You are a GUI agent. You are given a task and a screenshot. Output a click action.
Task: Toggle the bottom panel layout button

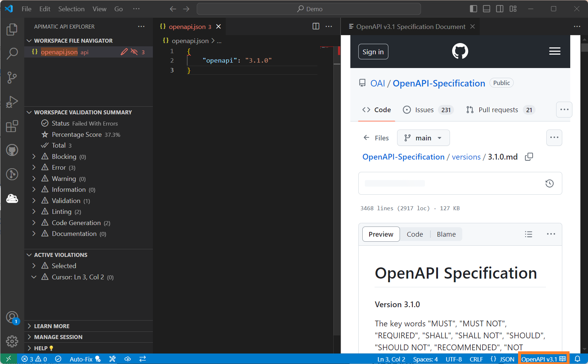[x=487, y=9]
